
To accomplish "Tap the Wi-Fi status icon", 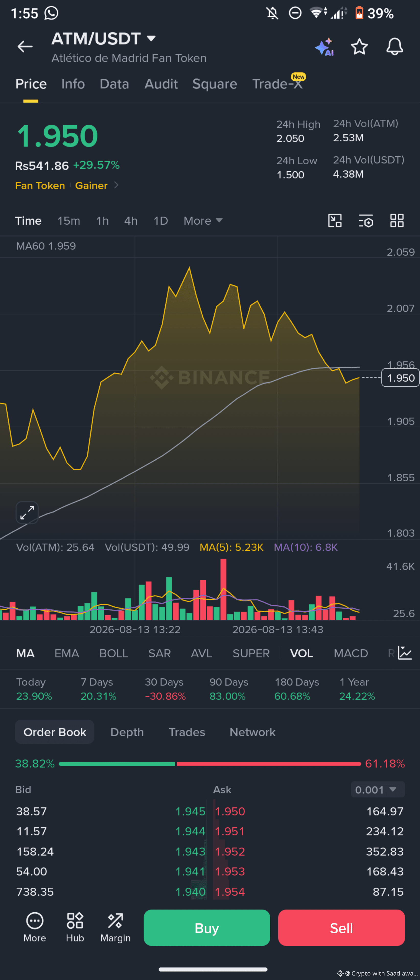I will [x=318, y=13].
